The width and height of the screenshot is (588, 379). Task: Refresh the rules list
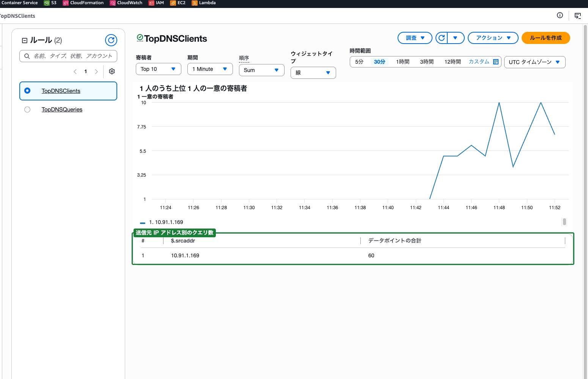(111, 40)
